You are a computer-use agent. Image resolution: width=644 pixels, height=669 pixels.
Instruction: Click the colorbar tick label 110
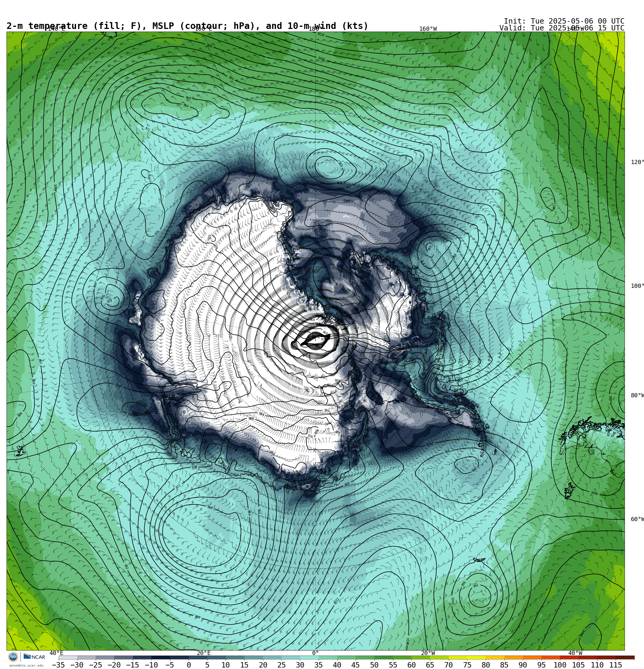tap(597, 665)
